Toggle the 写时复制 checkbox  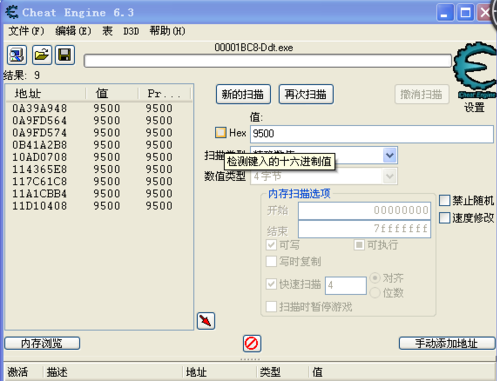[271, 261]
